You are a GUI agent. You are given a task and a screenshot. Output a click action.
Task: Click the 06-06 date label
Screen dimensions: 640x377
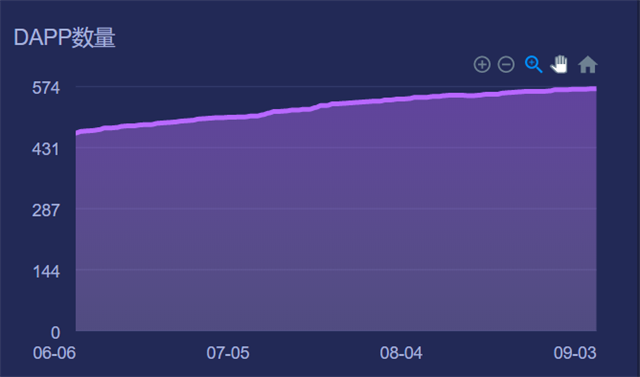(54, 353)
